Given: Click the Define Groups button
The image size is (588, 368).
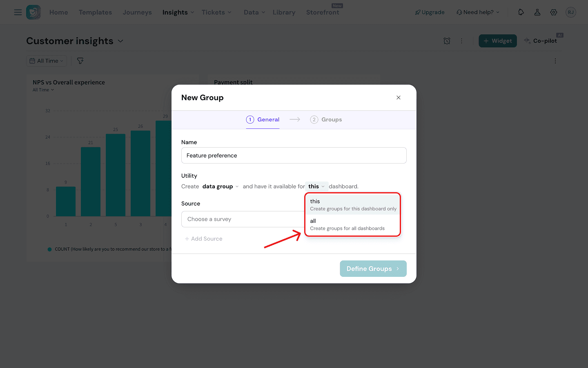Looking at the screenshot, I should [x=373, y=269].
